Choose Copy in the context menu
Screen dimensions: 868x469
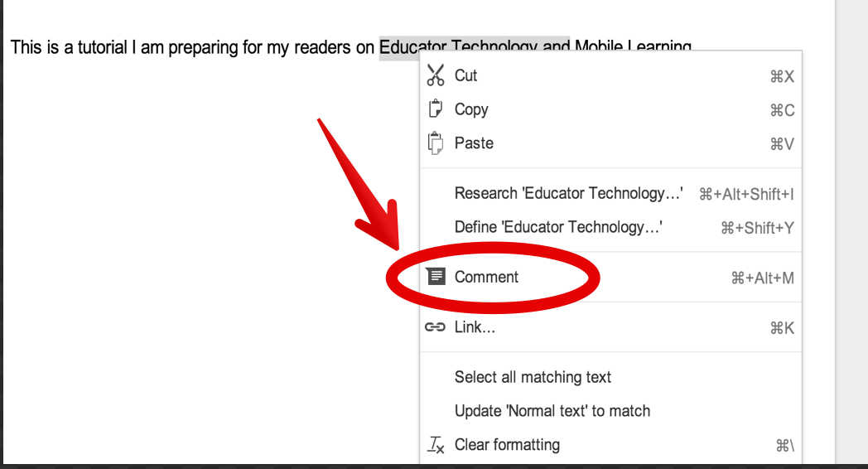point(610,109)
